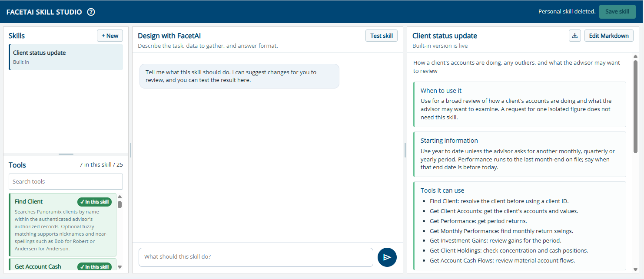Click the skill preview scrollbar thumb

(x=635, y=106)
